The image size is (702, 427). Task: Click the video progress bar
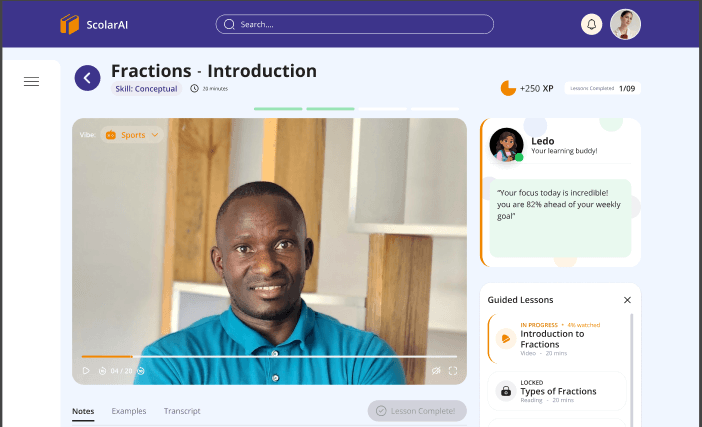(x=269, y=357)
